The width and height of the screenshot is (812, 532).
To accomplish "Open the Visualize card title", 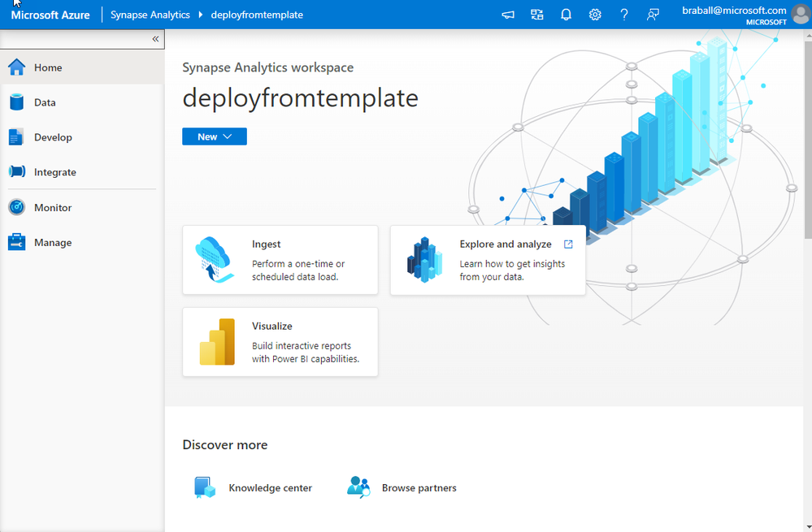I will click(271, 326).
